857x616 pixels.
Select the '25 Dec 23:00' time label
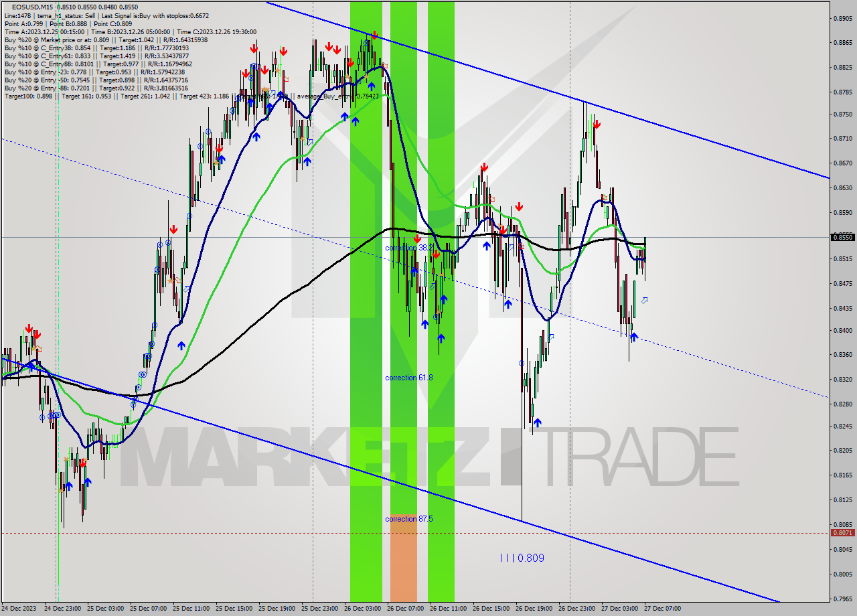coord(319,609)
